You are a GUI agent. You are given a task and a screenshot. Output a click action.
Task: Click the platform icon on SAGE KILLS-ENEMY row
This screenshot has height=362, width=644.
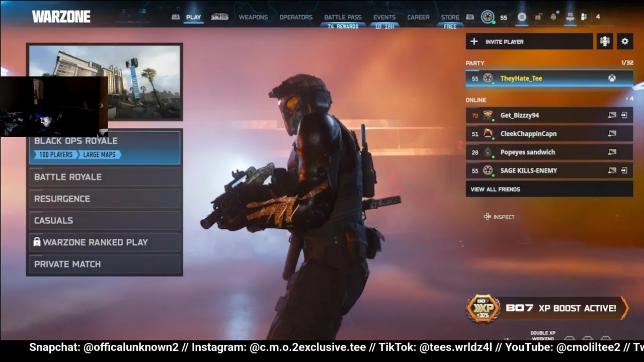pyautogui.click(x=612, y=170)
